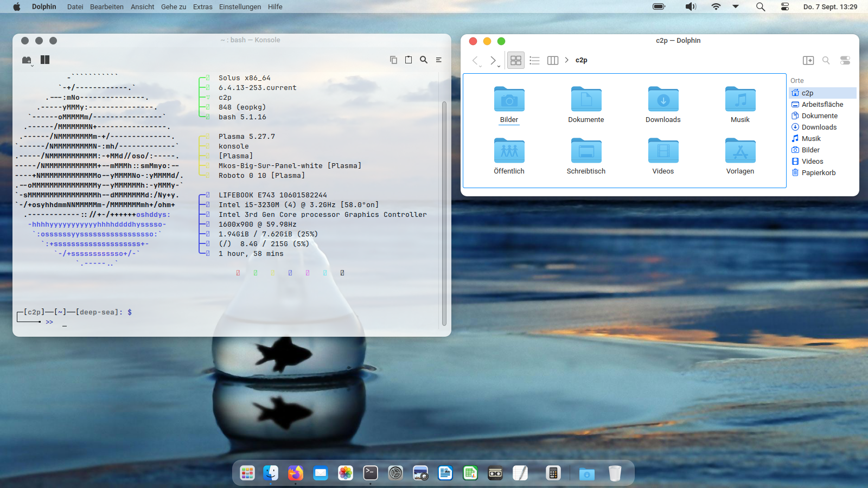Open the Konsole hamburger menu
Image resolution: width=868 pixels, height=488 pixels.
(439, 60)
